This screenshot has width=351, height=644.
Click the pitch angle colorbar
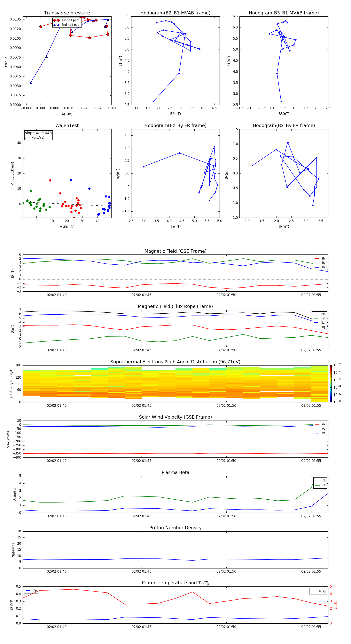[331, 383]
